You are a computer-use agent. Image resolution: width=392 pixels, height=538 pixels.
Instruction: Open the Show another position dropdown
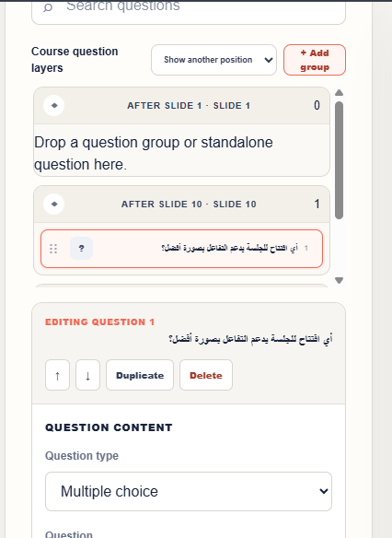[213, 60]
